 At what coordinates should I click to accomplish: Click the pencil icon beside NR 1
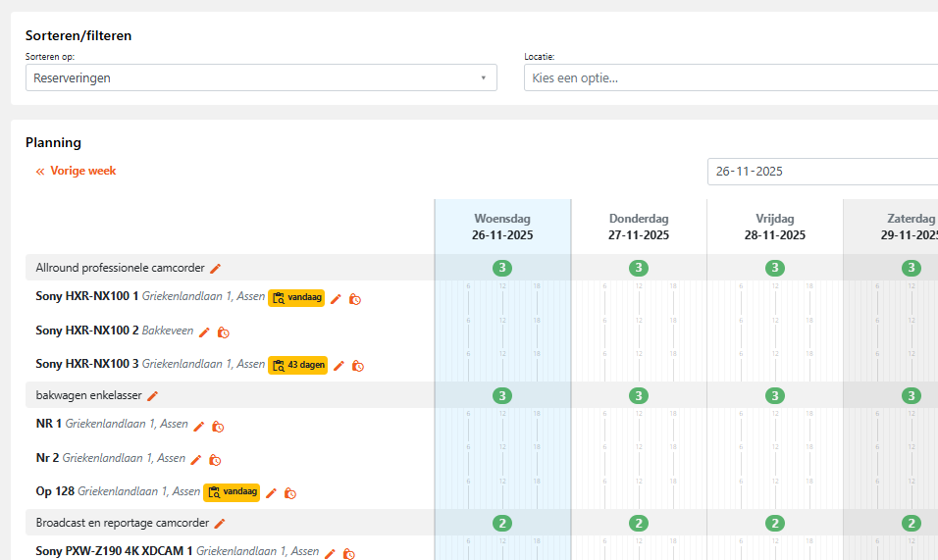point(199,426)
